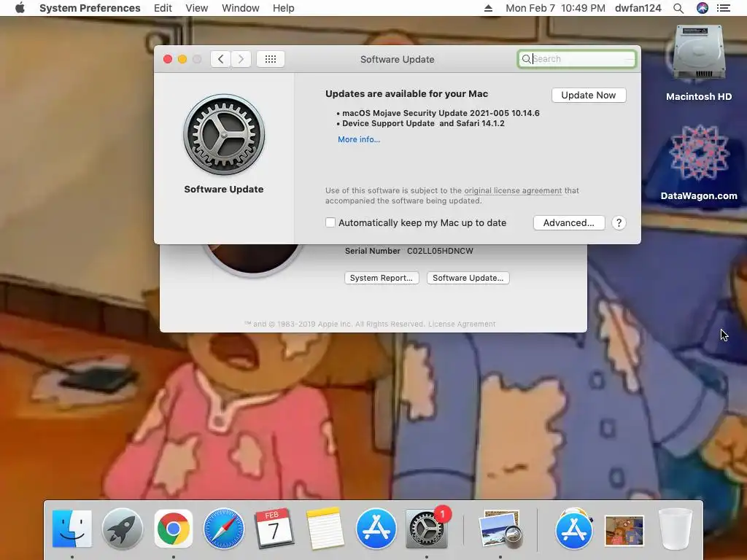
Task: Activate Siri from the menu bar
Action: pos(703,8)
